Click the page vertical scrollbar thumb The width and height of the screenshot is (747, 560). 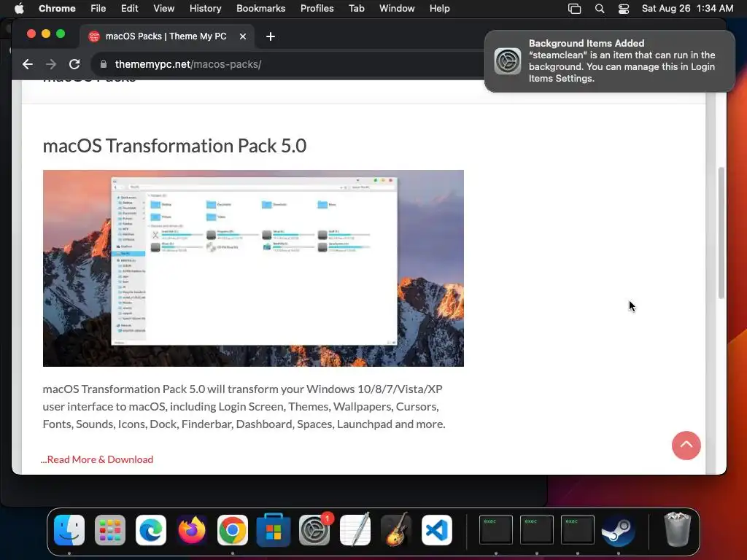click(721, 233)
